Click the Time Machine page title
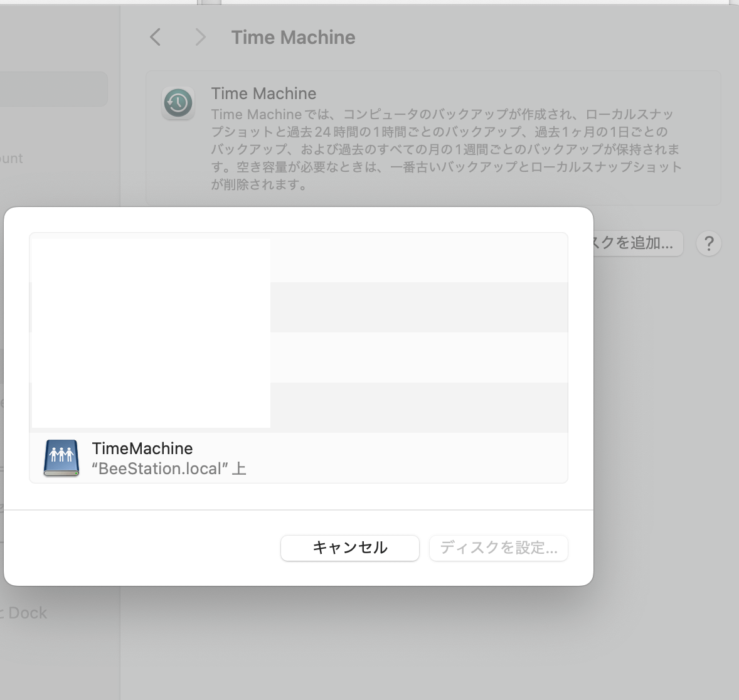The width and height of the screenshot is (739, 700). point(293,37)
